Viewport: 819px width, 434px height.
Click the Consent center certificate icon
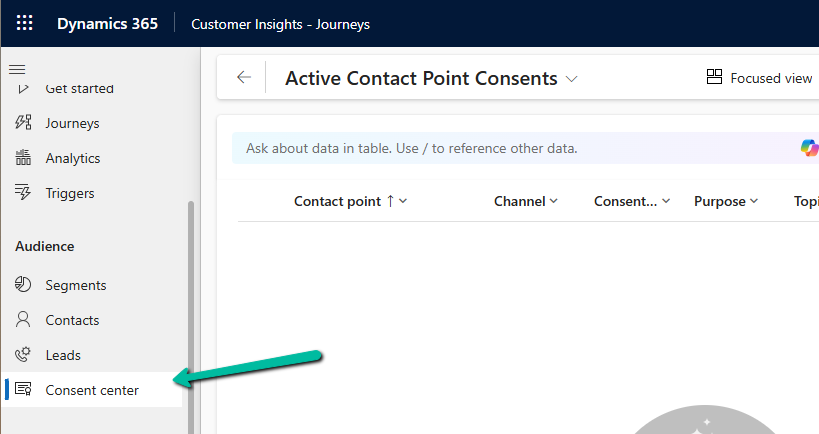(x=23, y=389)
